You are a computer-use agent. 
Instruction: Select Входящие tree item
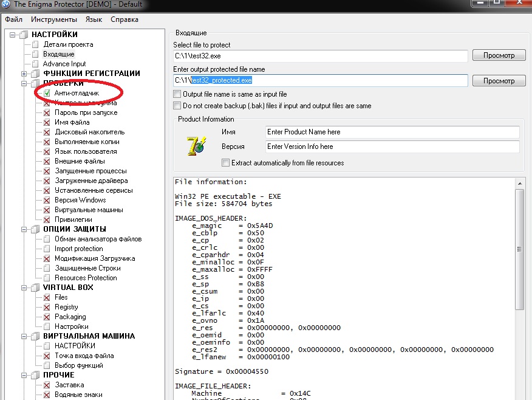pos(58,54)
